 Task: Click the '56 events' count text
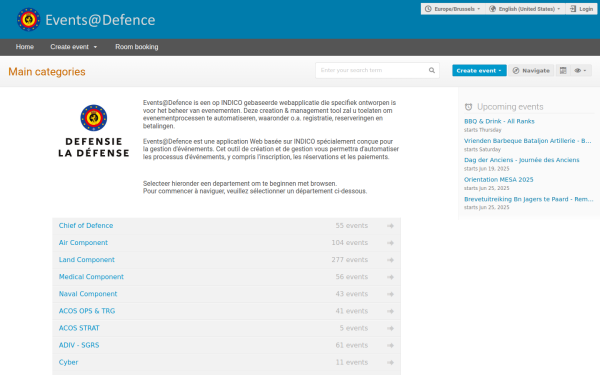point(352,277)
